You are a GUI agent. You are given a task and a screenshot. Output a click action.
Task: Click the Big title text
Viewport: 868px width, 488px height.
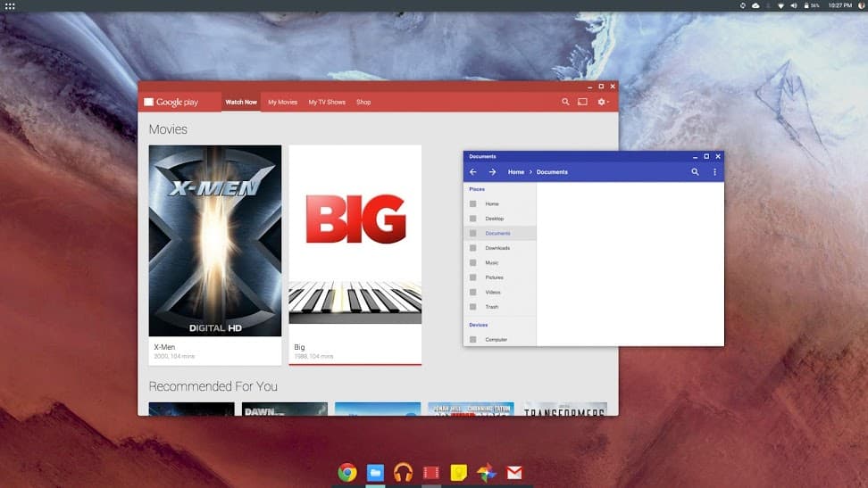tap(299, 347)
